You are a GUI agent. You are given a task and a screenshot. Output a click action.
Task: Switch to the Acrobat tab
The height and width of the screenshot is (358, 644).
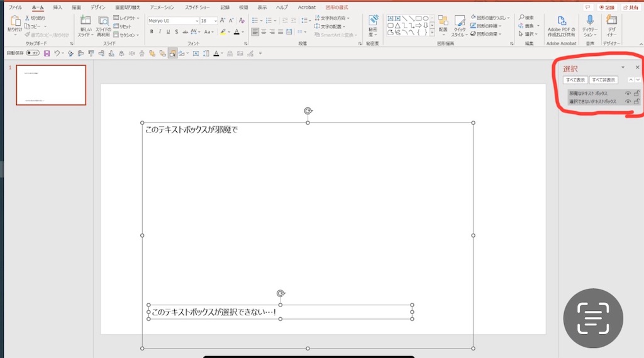(x=307, y=8)
